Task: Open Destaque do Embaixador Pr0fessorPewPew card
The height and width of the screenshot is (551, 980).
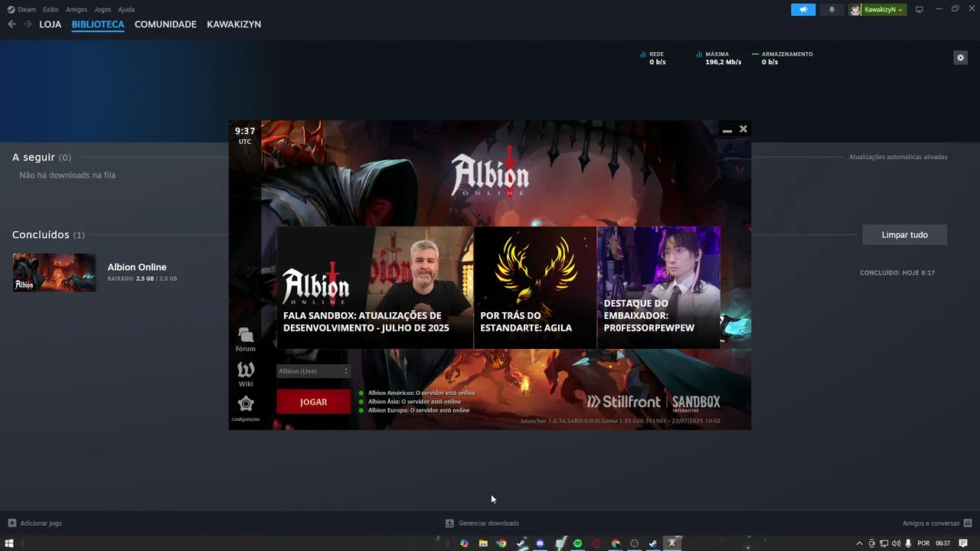Action: pos(658,288)
